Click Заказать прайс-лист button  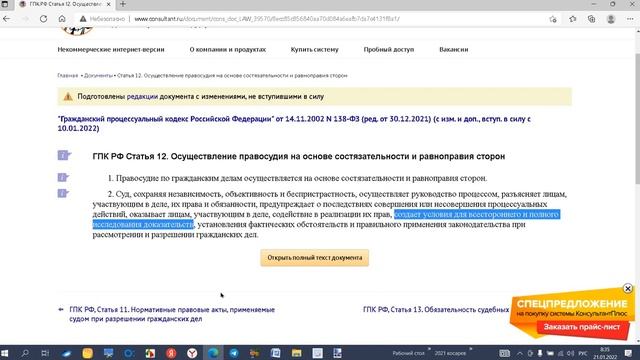pyautogui.click(x=582, y=327)
